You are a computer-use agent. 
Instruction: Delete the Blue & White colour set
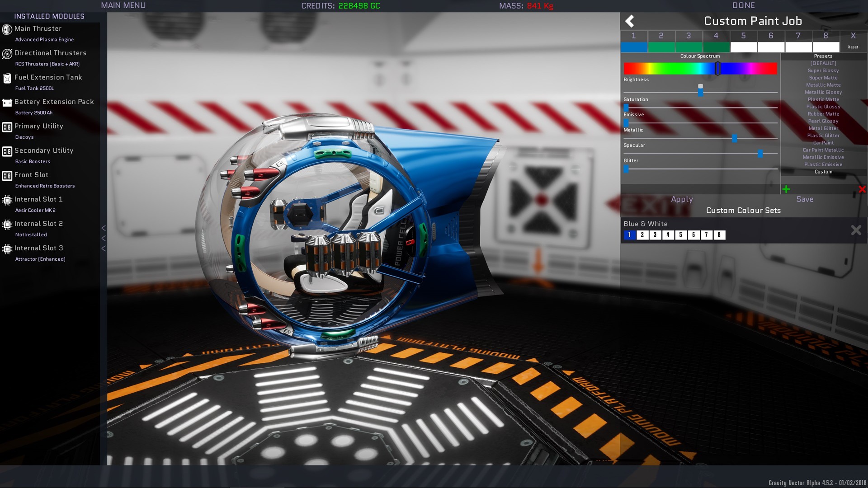pos(856,230)
